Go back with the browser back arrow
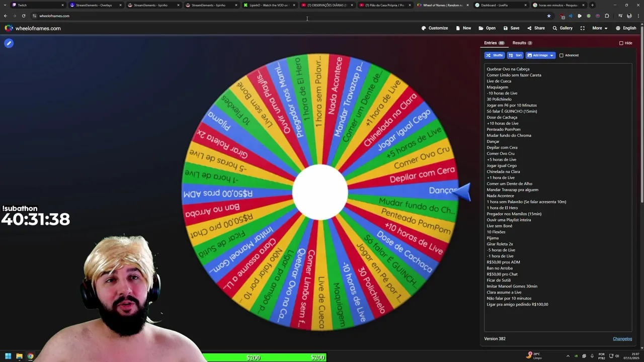Image resolution: width=644 pixels, height=362 pixels. click(x=6, y=16)
